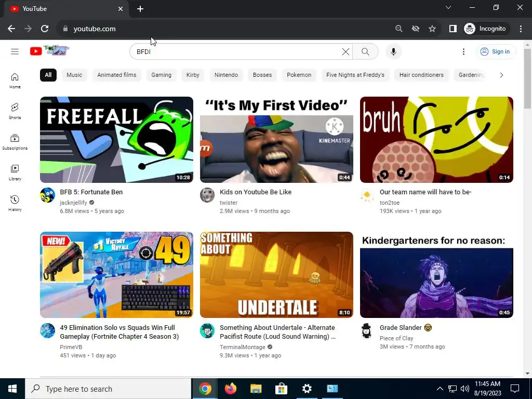This screenshot has height=399, width=532.
Task: Select the Music filter chip
Action: (x=74, y=75)
